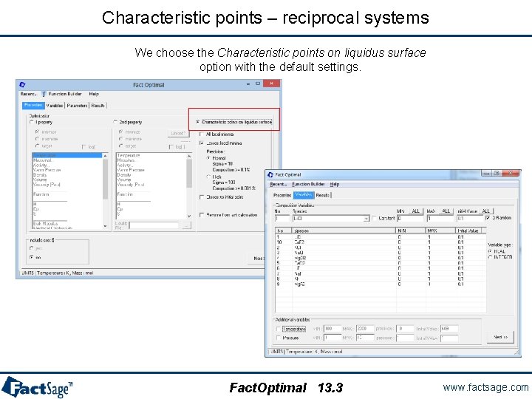The height and width of the screenshot is (399, 532).
Task: Click the www.factsage.com link
Action: pyautogui.click(x=486, y=387)
